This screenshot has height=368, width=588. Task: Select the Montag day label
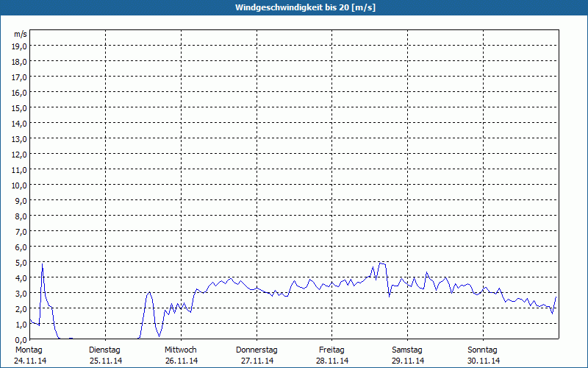pos(29,350)
